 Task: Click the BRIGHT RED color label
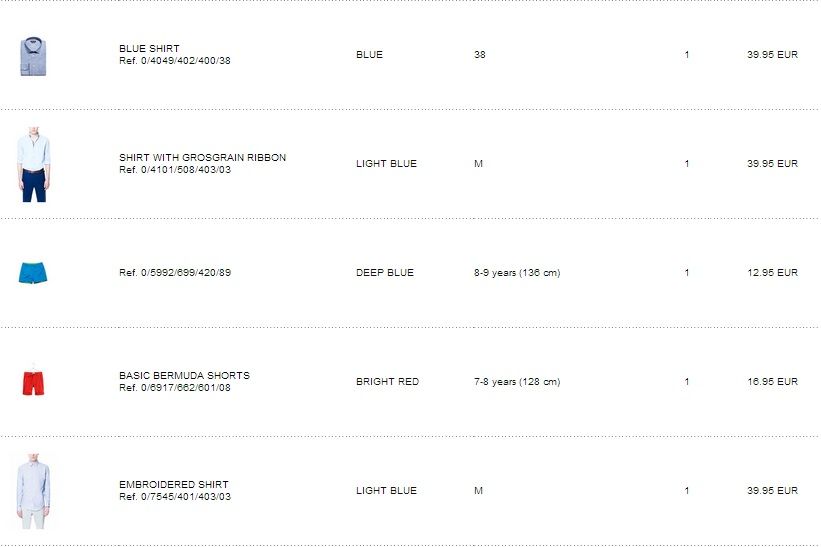pos(387,381)
